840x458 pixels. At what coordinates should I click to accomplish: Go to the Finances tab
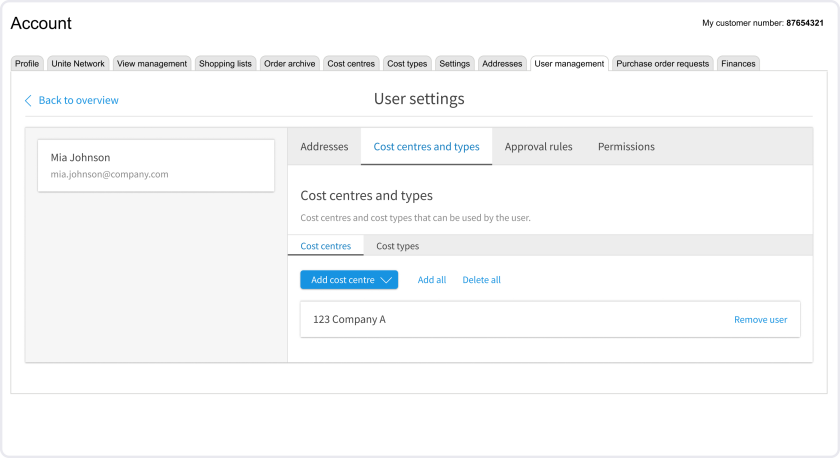(738, 64)
